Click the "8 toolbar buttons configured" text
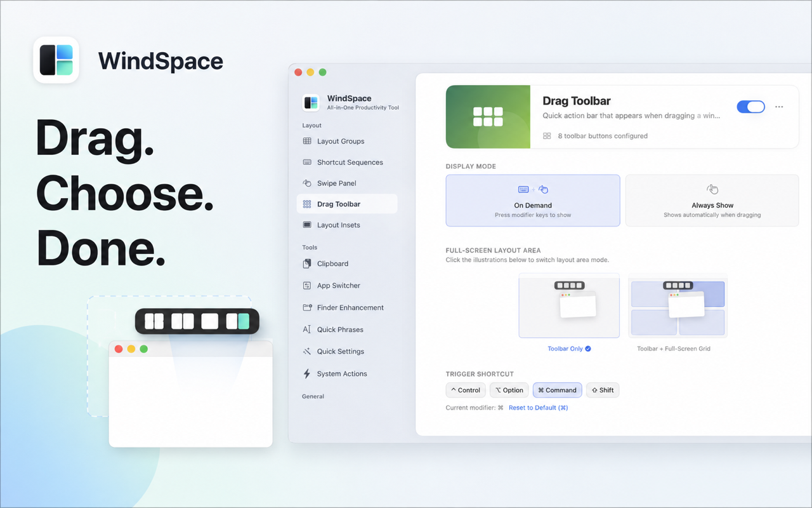Viewport: 812px width, 508px height. pyautogui.click(x=603, y=136)
